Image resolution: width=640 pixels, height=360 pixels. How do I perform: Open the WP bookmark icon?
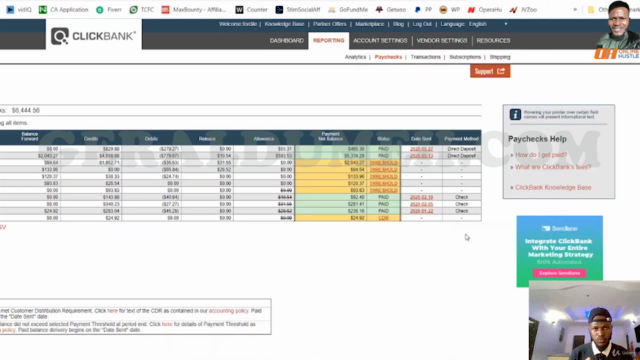(x=443, y=9)
